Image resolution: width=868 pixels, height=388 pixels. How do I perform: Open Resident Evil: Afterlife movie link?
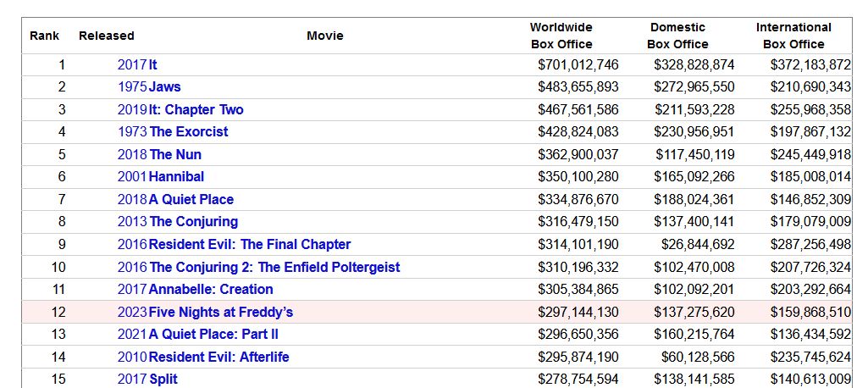pos(219,357)
